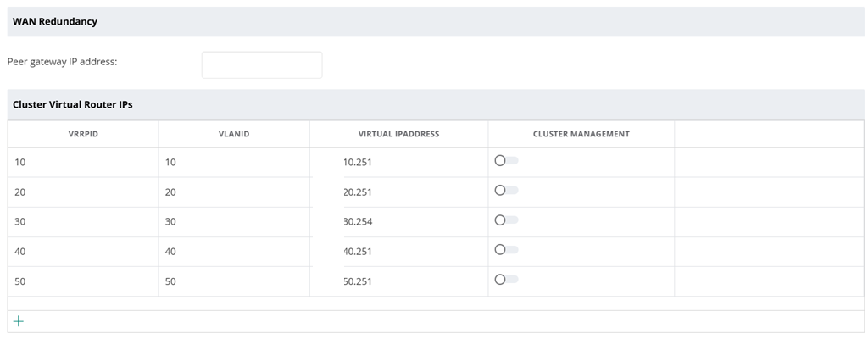Click the Peer gateway IP address field
868x339 pixels.
tap(262, 65)
